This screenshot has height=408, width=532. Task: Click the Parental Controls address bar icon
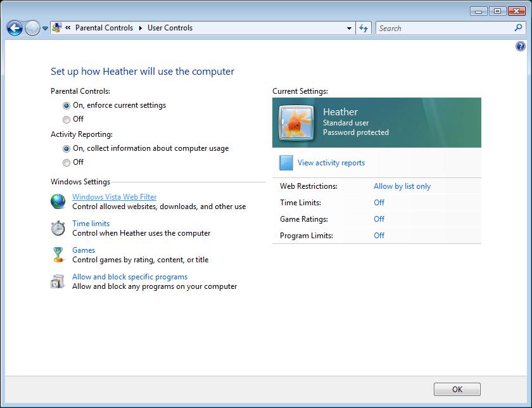(x=57, y=28)
